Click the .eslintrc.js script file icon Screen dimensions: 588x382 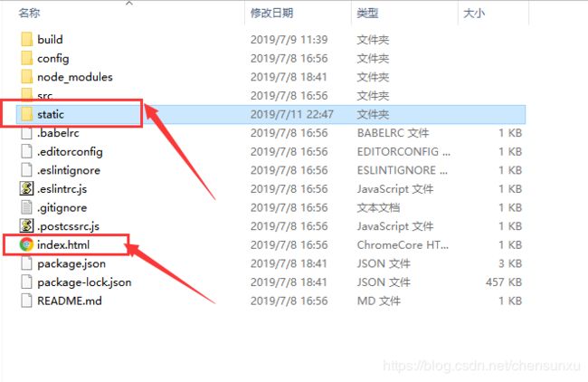26,189
